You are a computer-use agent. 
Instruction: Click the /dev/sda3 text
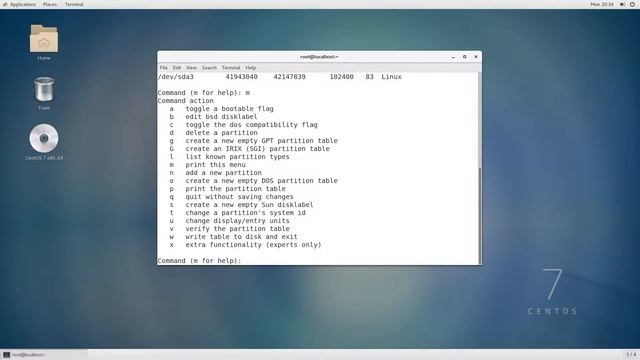coord(176,77)
